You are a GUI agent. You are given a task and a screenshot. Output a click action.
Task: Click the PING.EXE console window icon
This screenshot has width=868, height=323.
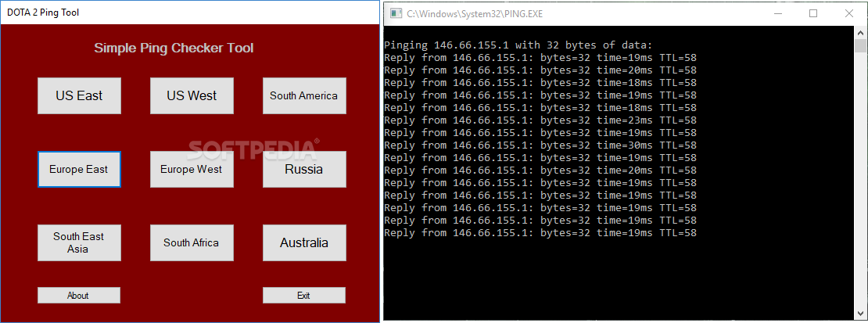pyautogui.click(x=396, y=13)
